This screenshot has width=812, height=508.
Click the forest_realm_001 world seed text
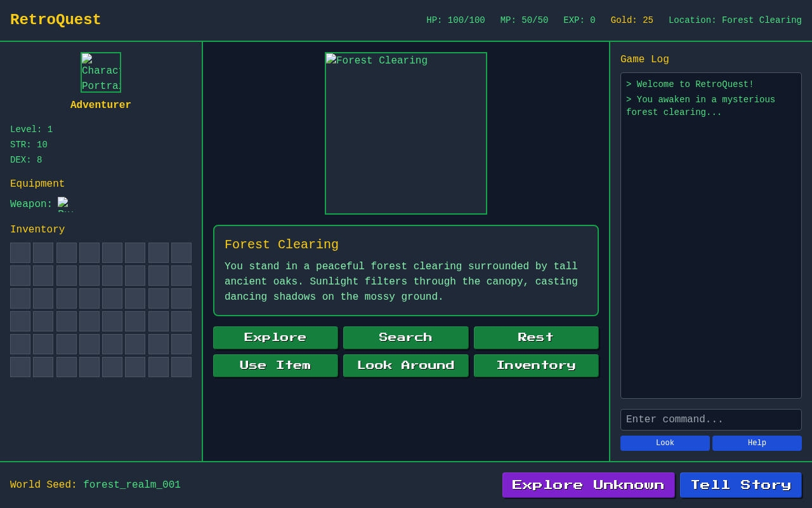tap(131, 485)
